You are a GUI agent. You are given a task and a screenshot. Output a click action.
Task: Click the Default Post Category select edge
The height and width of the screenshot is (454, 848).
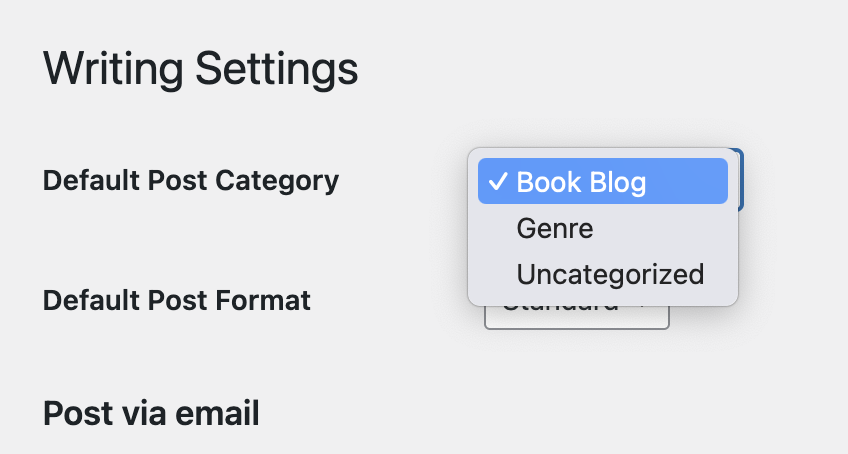(740, 180)
